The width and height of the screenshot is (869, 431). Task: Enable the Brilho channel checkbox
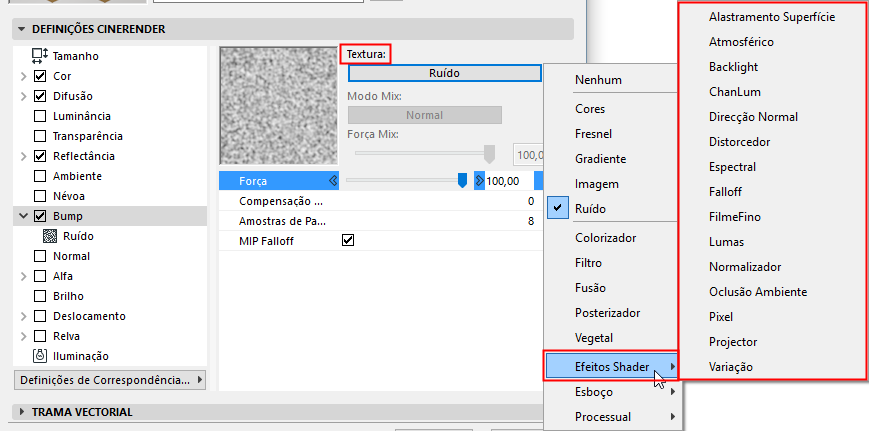(x=40, y=296)
